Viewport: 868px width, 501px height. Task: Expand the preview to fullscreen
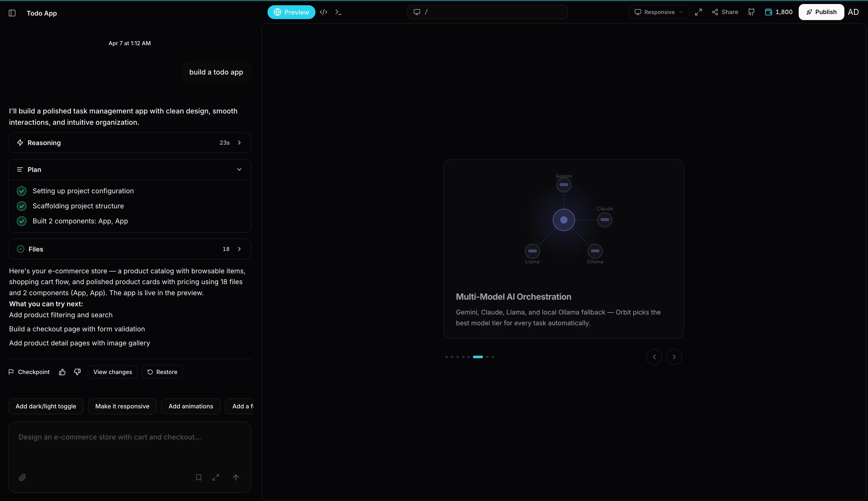pos(699,12)
